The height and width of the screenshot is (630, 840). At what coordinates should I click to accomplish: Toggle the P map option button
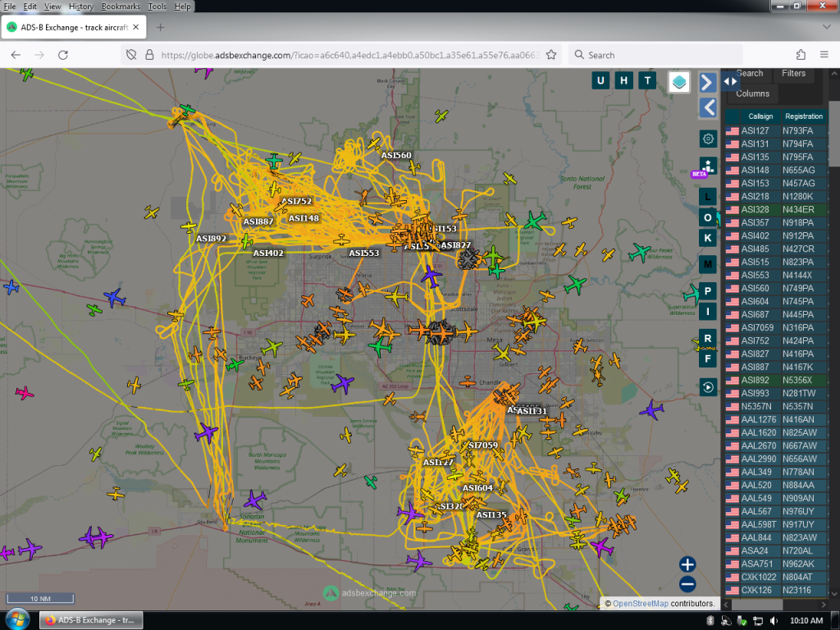point(708,291)
